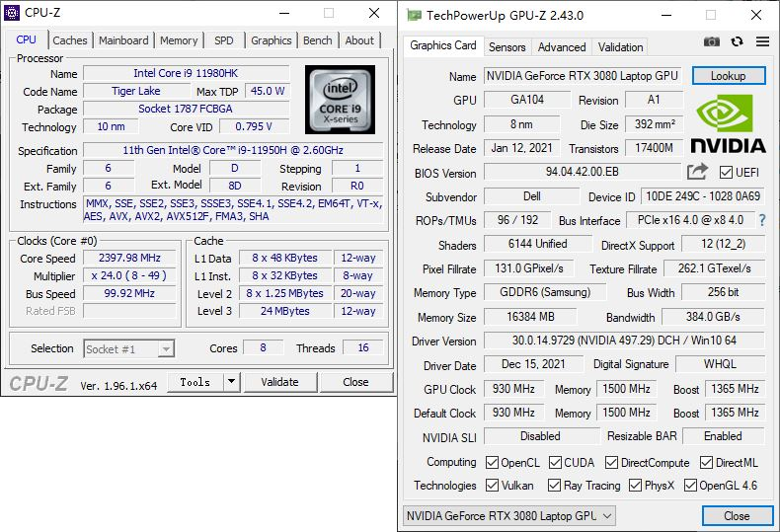
Task: Click the Tools button in CPU-Z
Action: click(195, 382)
